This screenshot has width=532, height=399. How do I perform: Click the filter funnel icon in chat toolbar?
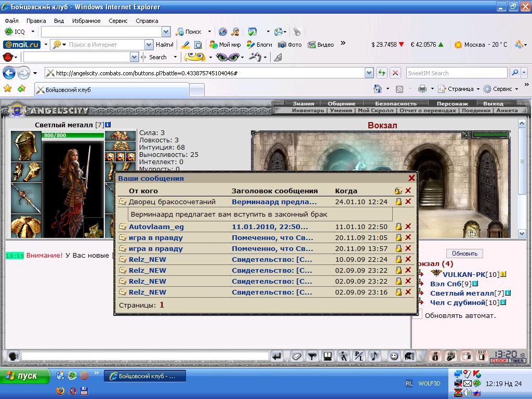point(312,356)
